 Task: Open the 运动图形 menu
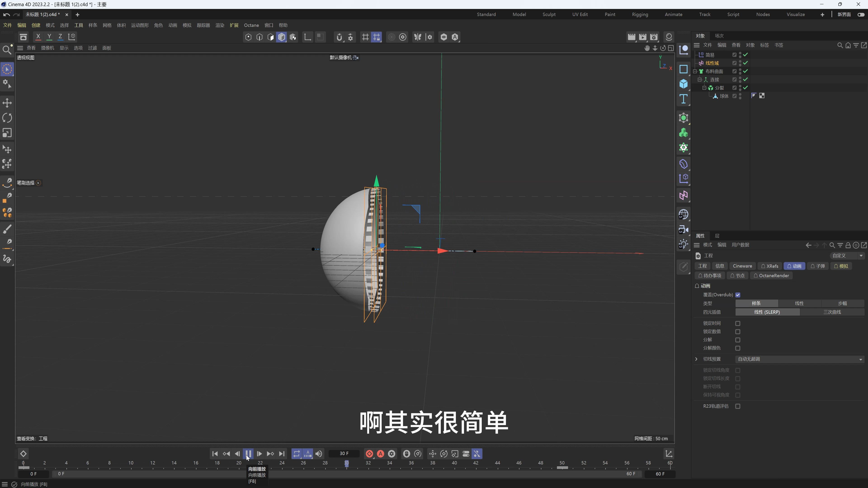139,25
